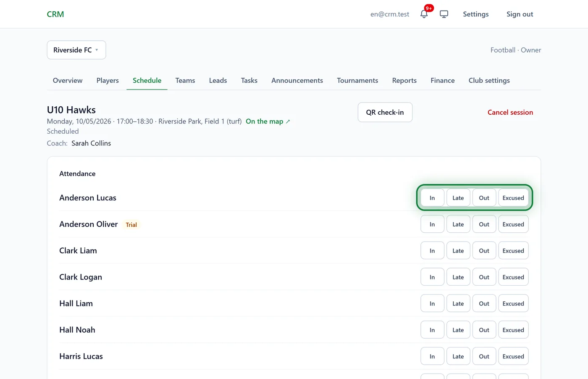Mark Harris Lucas as Late
The image size is (588, 379).
tap(458, 357)
